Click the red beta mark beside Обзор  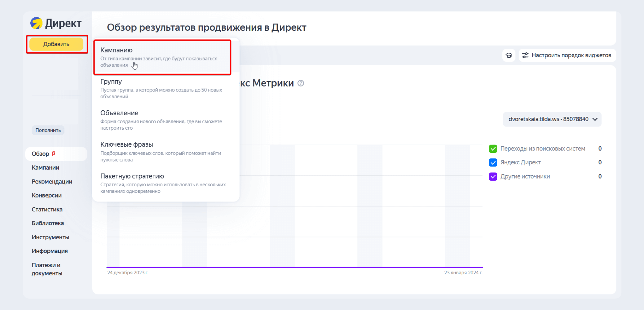(x=53, y=153)
